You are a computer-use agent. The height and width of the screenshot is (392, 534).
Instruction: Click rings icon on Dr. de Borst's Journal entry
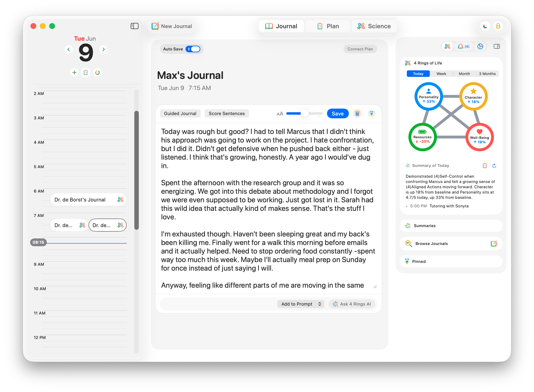120,200
